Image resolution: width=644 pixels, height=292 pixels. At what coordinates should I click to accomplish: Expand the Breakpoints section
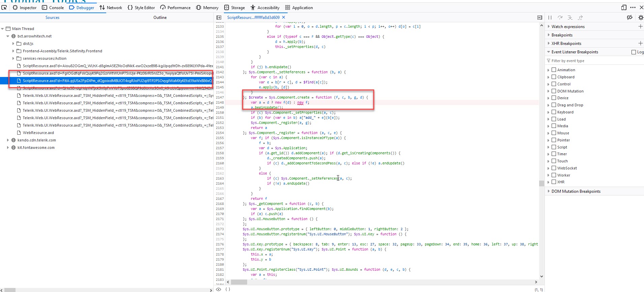point(562,35)
